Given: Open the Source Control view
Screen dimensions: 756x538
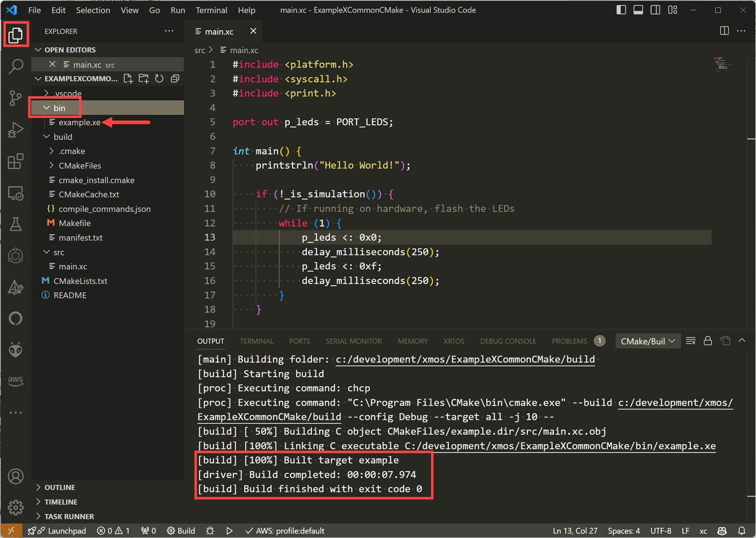Looking at the screenshot, I should click(x=16, y=98).
